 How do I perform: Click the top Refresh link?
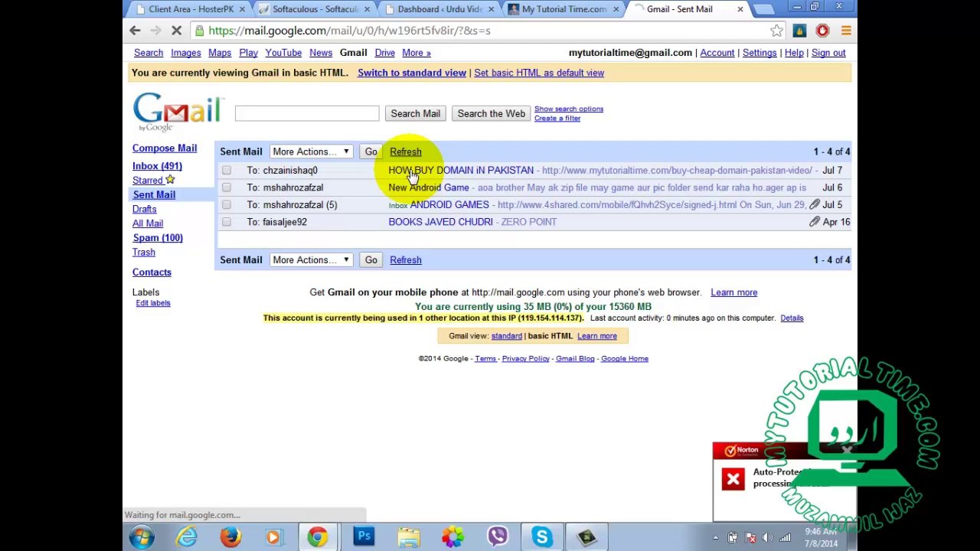coord(406,152)
